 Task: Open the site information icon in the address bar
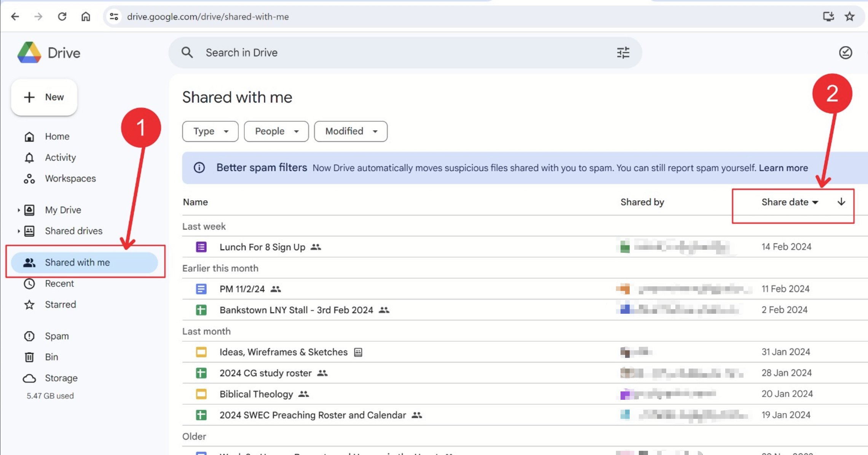(114, 16)
